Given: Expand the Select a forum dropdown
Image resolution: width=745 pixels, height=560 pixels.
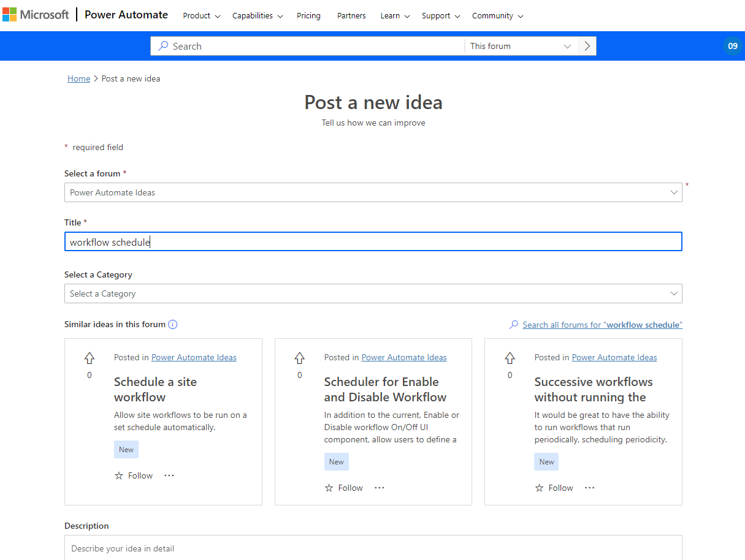Looking at the screenshot, I should 373,192.
